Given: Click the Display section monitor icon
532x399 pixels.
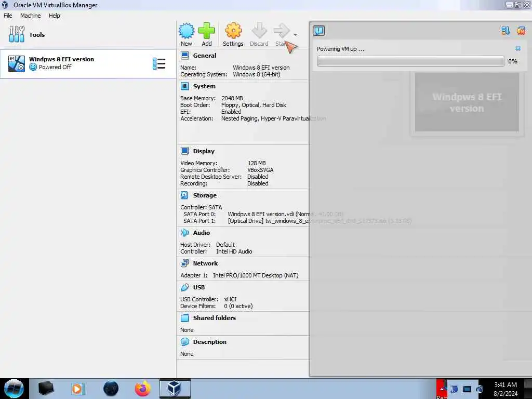Looking at the screenshot, I should coord(184,151).
